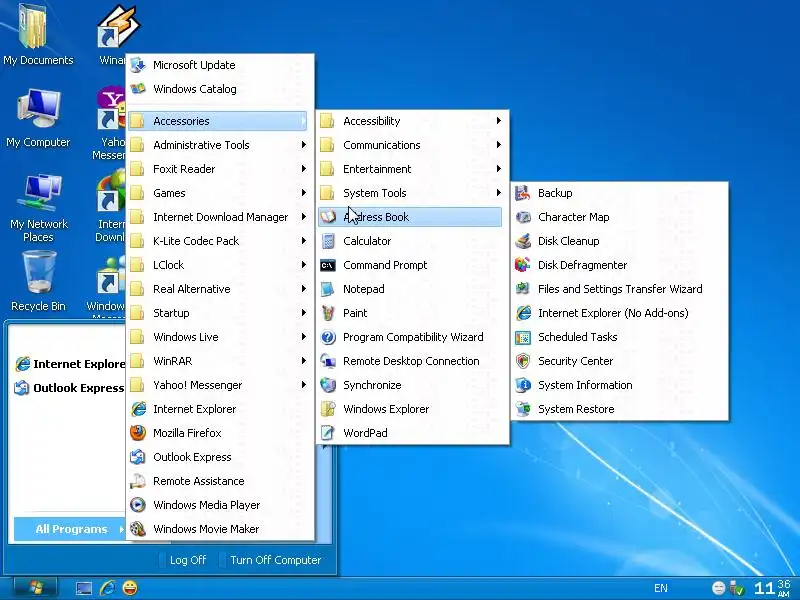Image resolution: width=800 pixels, height=600 pixels.
Task: Open Calculator from Accessories
Action: coord(411,241)
